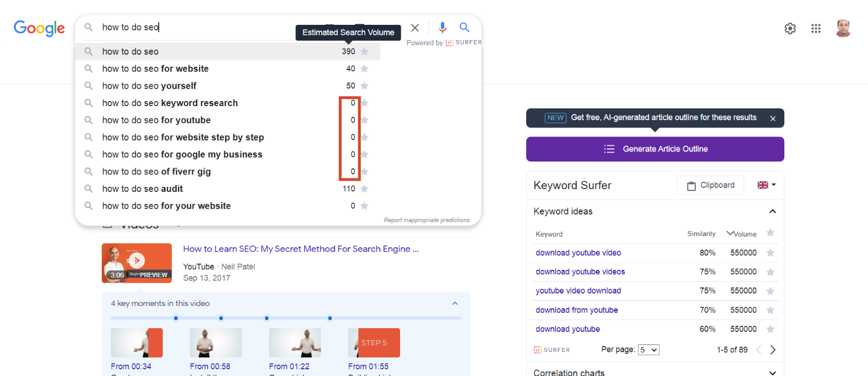Click Generate Article Outline

[x=654, y=148]
